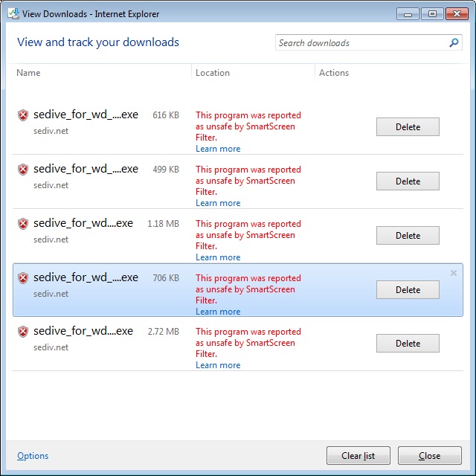Screen dimensions: 476x476
Task: Delete the 616 KB sedive download
Action: point(408,127)
